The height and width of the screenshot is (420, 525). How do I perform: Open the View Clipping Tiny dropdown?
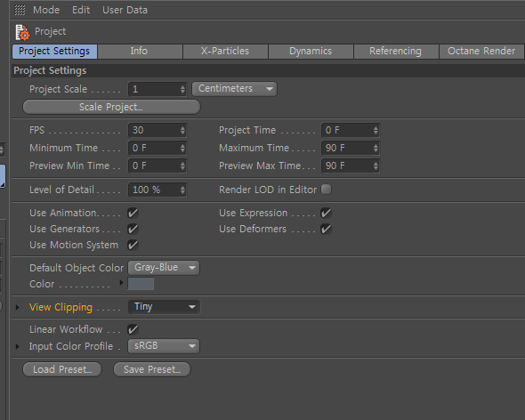tap(164, 307)
